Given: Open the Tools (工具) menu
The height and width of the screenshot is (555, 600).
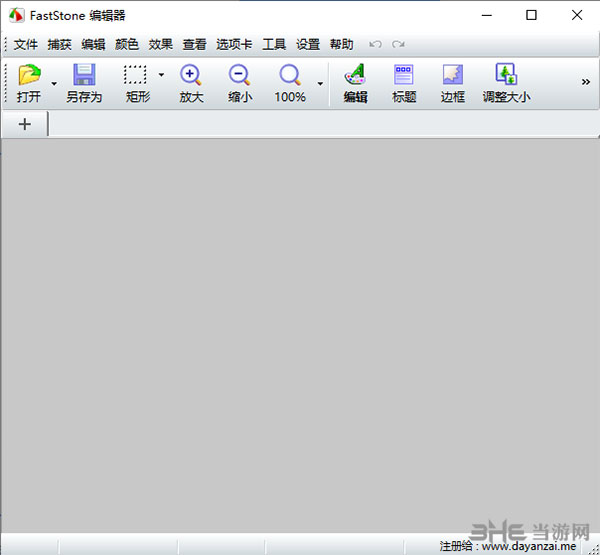Looking at the screenshot, I should [x=274, y=44].
